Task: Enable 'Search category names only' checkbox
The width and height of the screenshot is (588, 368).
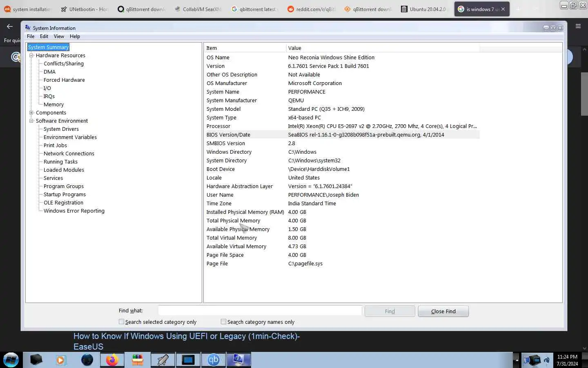Action: (x=223, y=322)
